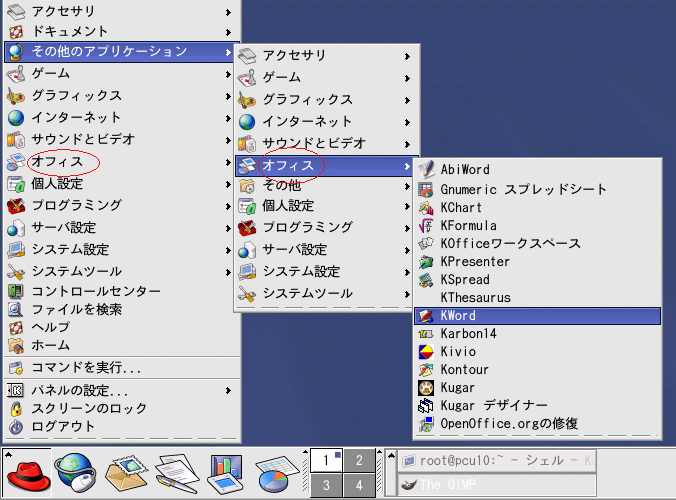The width and height of the screenshot is (676, 500).
Task: Click the KChart icon
Action: tap(426, 207)
